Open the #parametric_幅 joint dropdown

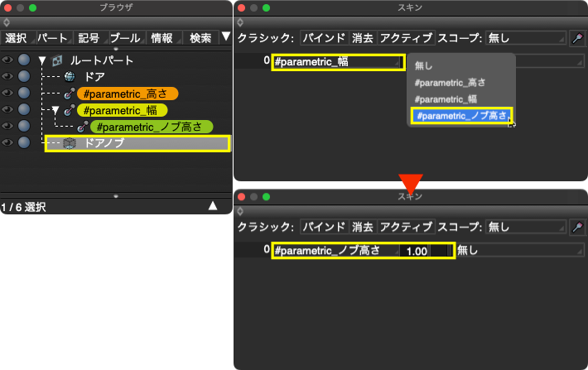pos(338,62)
